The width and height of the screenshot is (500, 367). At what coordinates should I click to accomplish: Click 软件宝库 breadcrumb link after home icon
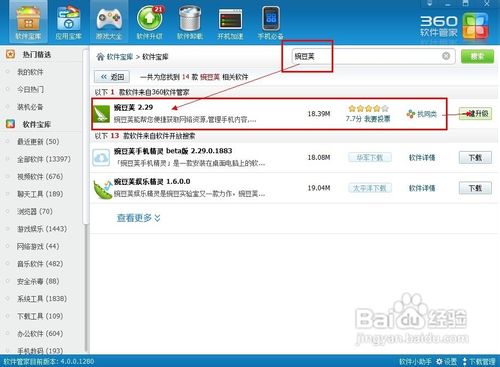click(x=120, y=57)
